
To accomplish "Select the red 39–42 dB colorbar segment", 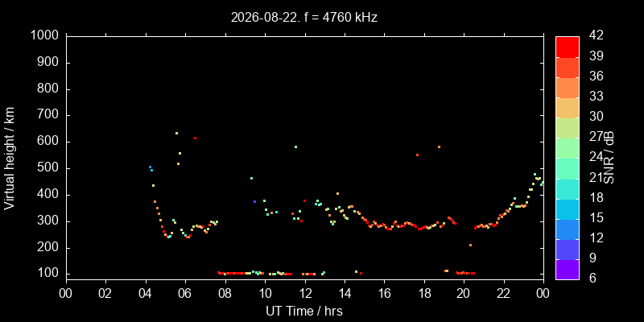I will pyautogui.click(x=568, y=47).
